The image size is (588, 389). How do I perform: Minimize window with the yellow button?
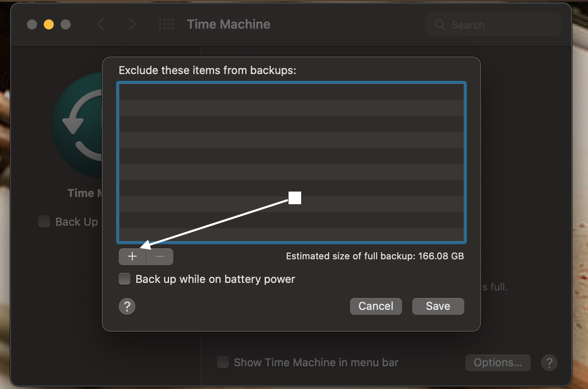tap(49, 24)
